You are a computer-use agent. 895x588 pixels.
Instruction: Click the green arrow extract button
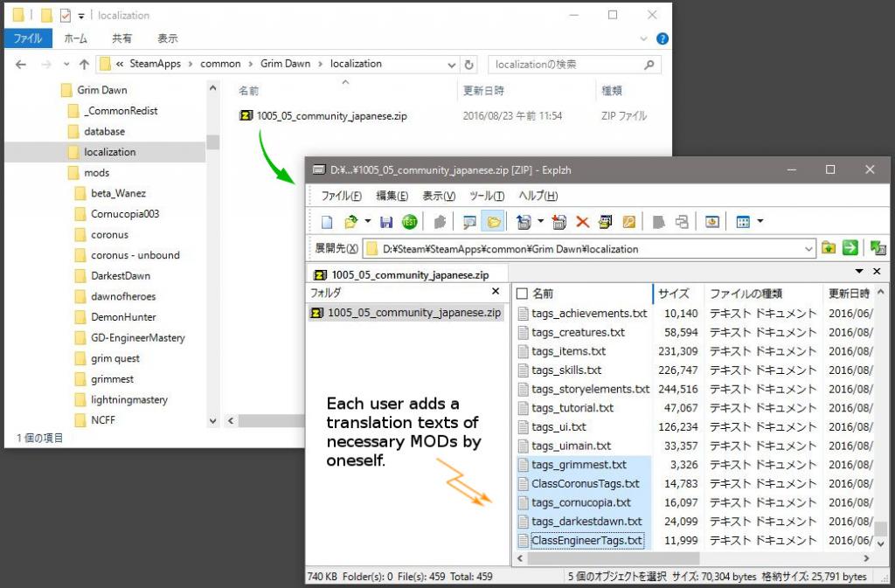pos(850,248)
